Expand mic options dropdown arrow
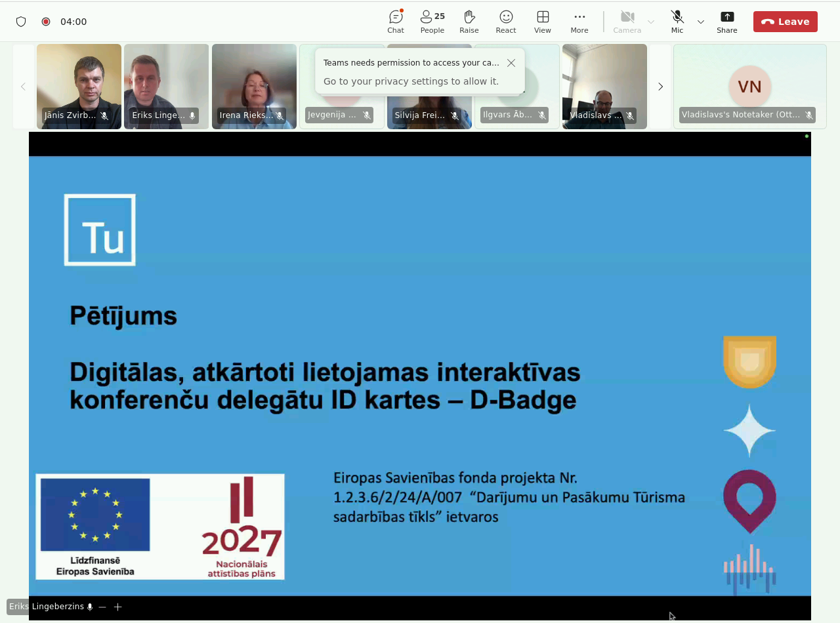The height and width of the screenshot is (623, 840). click(701, 22)
